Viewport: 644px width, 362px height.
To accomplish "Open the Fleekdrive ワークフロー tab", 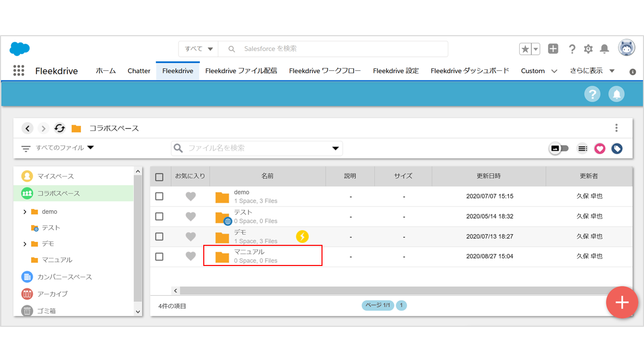I will point(325,71).
